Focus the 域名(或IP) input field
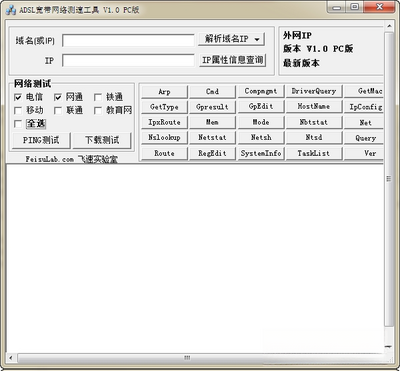This screenshot has height=371, width=400. 128,40
